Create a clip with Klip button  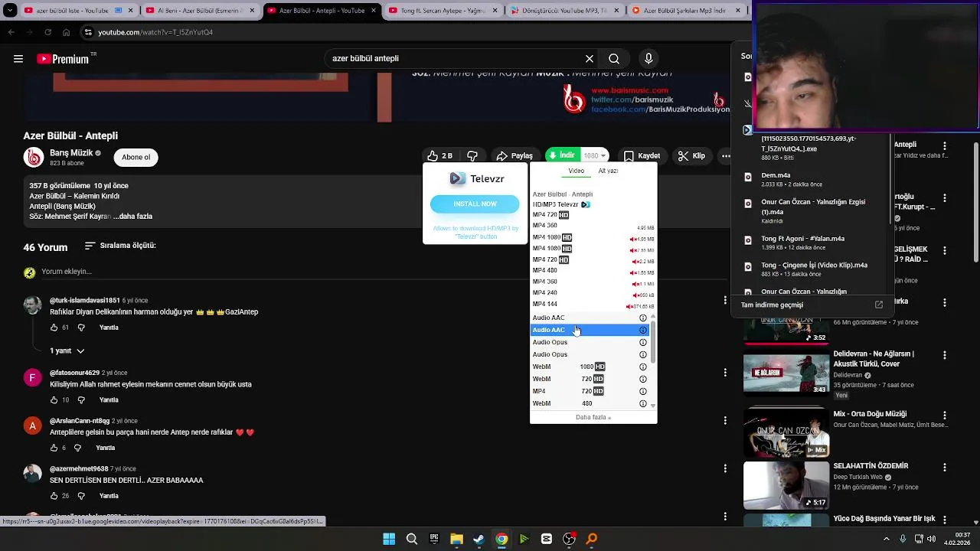pos(692,156)
